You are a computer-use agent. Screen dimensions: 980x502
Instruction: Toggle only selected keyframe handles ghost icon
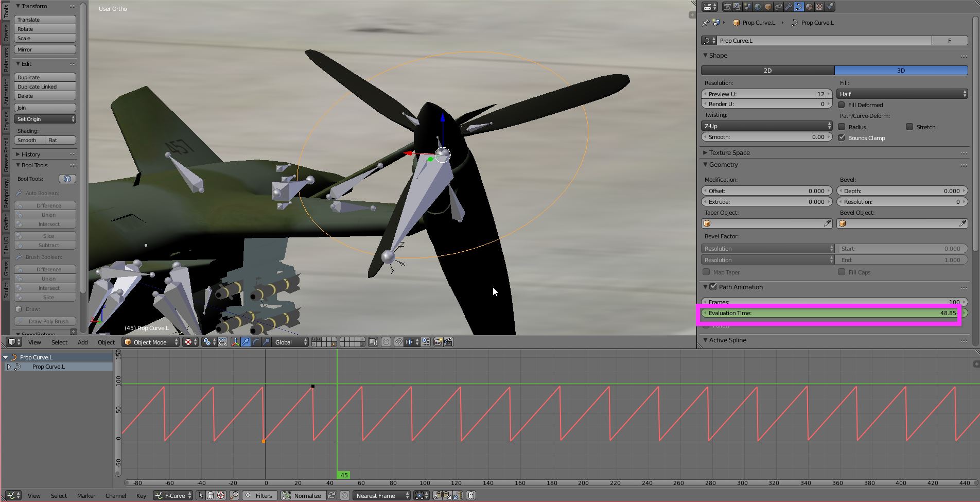[x=211, y=495]
